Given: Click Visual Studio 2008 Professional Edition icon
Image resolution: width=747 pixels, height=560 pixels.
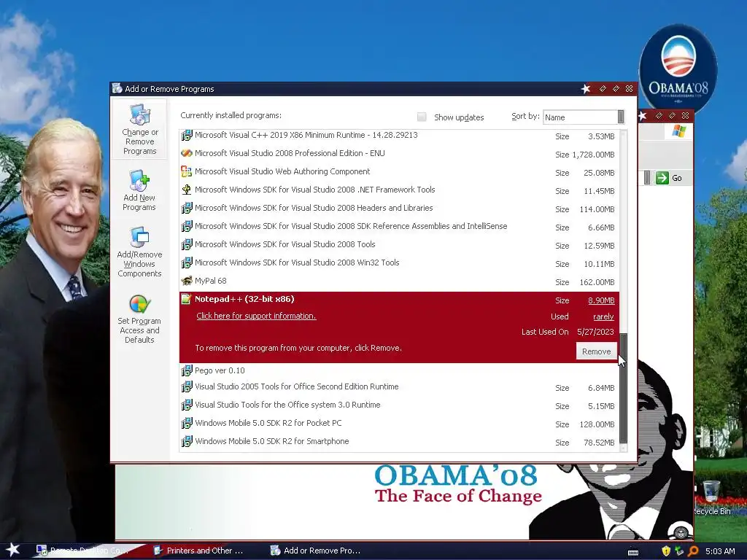Looking at the screenshot, I should [x=187, y=153].
